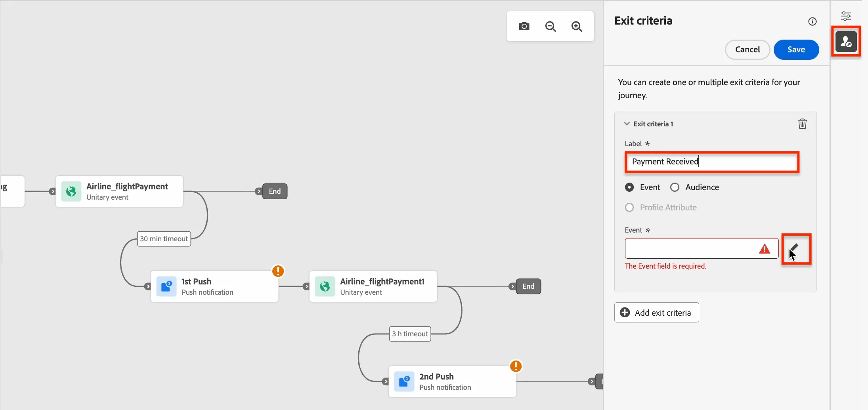This screenshot has width=868, height=410.
Task: Select the 2nd Push node title
Action: pos(436,377)
